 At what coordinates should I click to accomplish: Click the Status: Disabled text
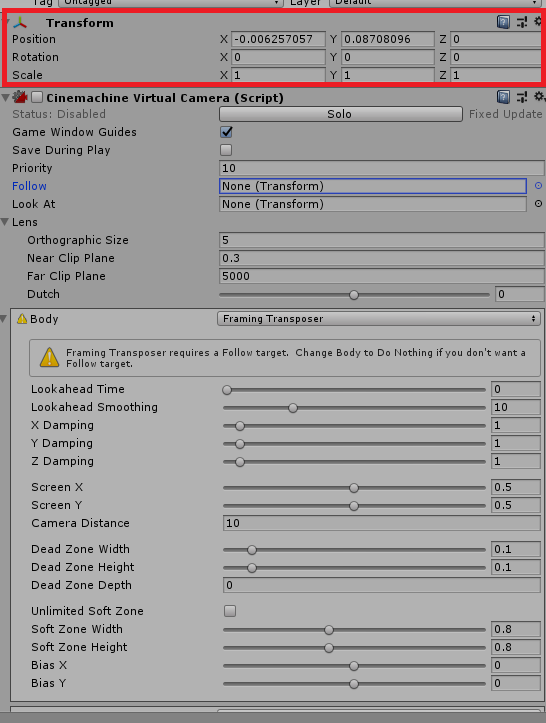click(59, 114)
